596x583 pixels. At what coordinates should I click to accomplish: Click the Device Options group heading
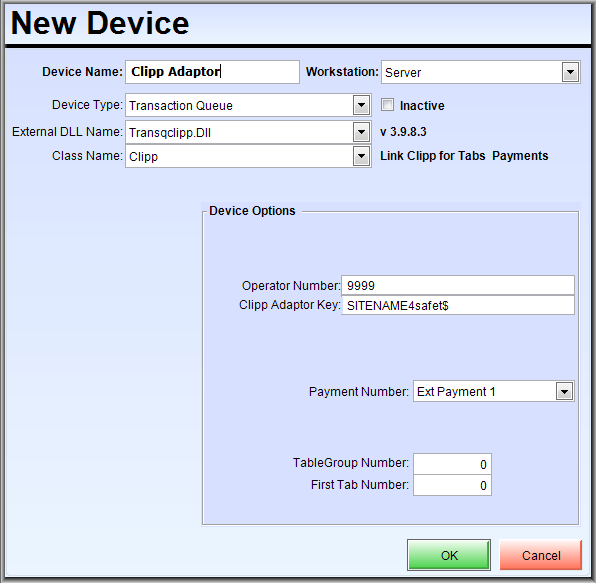(252, 211)
